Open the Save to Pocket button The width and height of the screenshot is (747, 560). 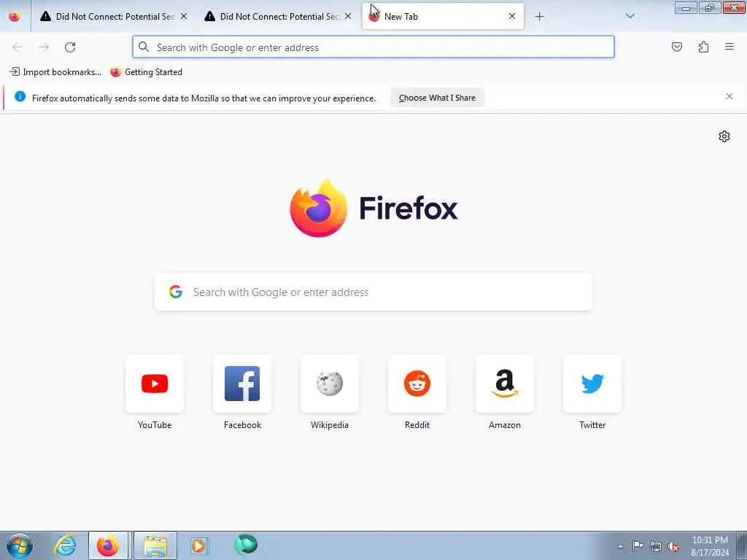[676, 47]
